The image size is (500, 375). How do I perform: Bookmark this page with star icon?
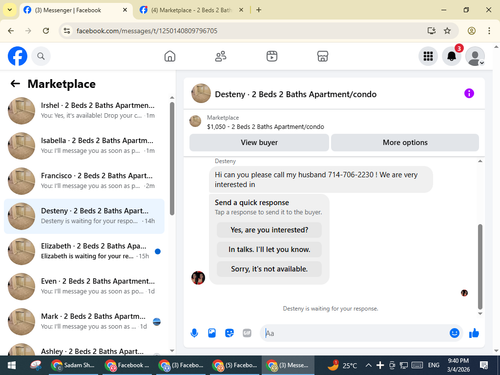[x=447, y=31]
